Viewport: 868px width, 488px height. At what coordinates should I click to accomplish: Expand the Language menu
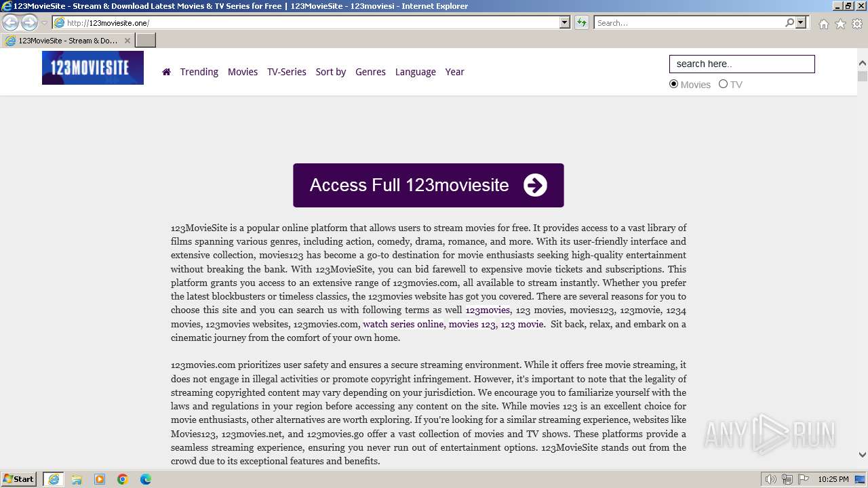pos(416,72)
